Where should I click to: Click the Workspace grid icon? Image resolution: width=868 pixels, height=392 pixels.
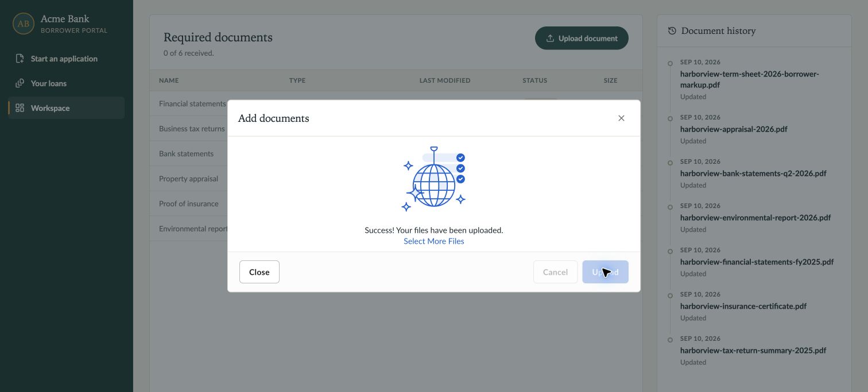tap(20, 108)
